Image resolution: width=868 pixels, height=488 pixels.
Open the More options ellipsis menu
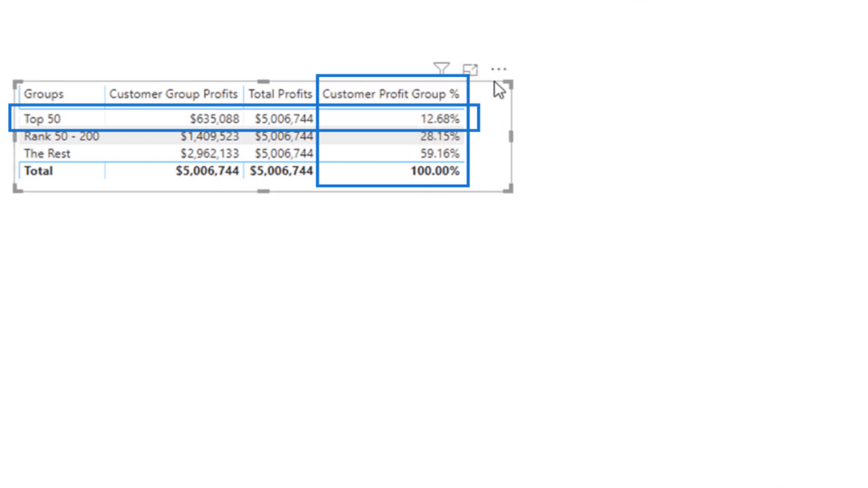(x=498, y=69)
